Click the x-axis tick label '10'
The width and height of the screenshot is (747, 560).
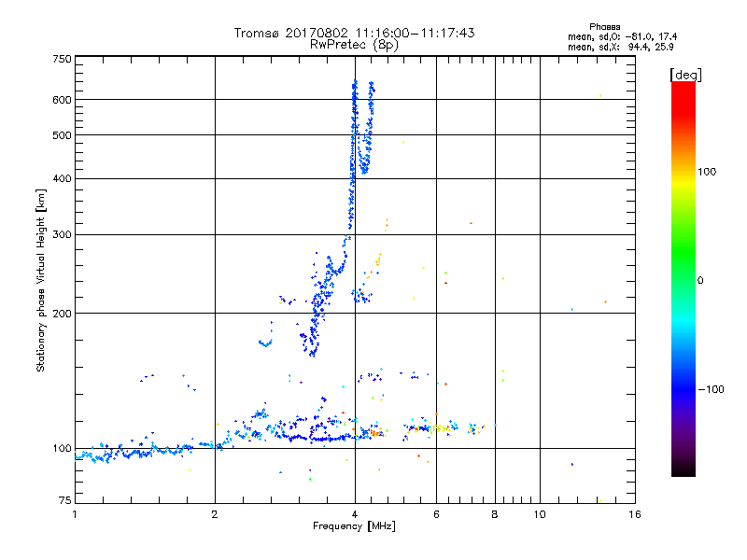point(540,514)
